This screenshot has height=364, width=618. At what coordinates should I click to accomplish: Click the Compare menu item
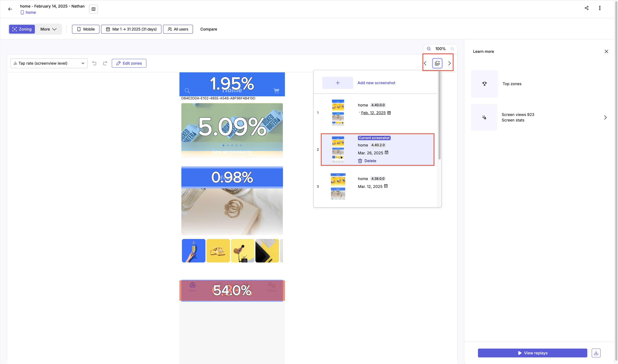pyautogui.click(x=208, y=29)
